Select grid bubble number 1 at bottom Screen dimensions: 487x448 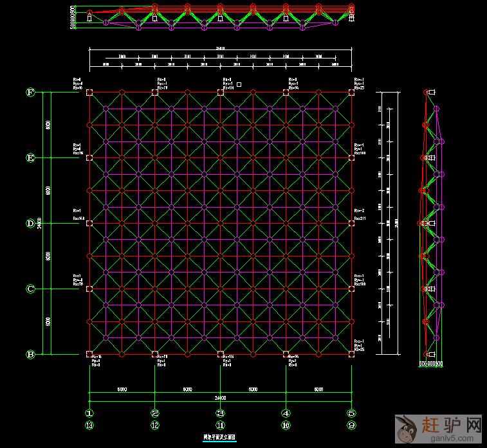coord(89,413)
